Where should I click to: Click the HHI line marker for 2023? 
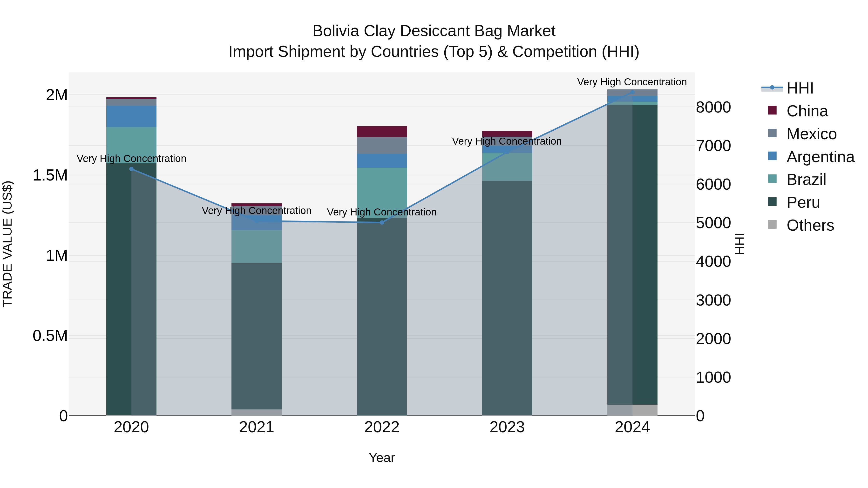click(x=507, y=152)
